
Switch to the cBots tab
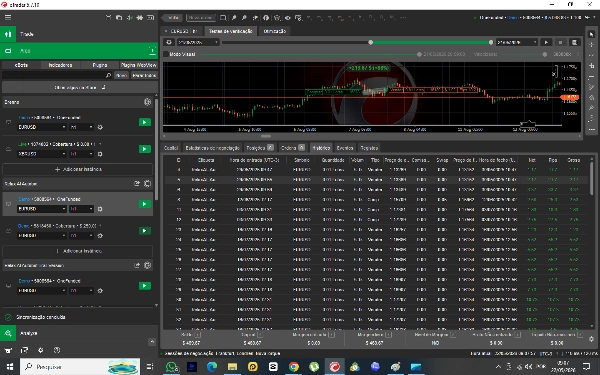(x=21, y=65)
